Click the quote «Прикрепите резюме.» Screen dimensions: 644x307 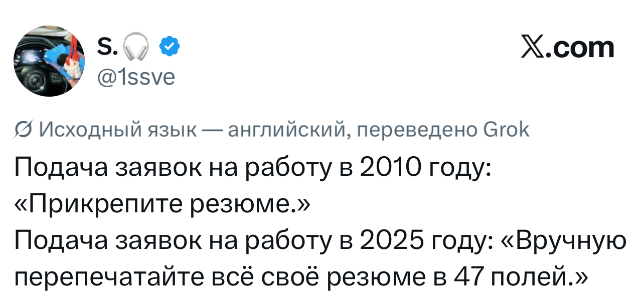pos(164,204)
